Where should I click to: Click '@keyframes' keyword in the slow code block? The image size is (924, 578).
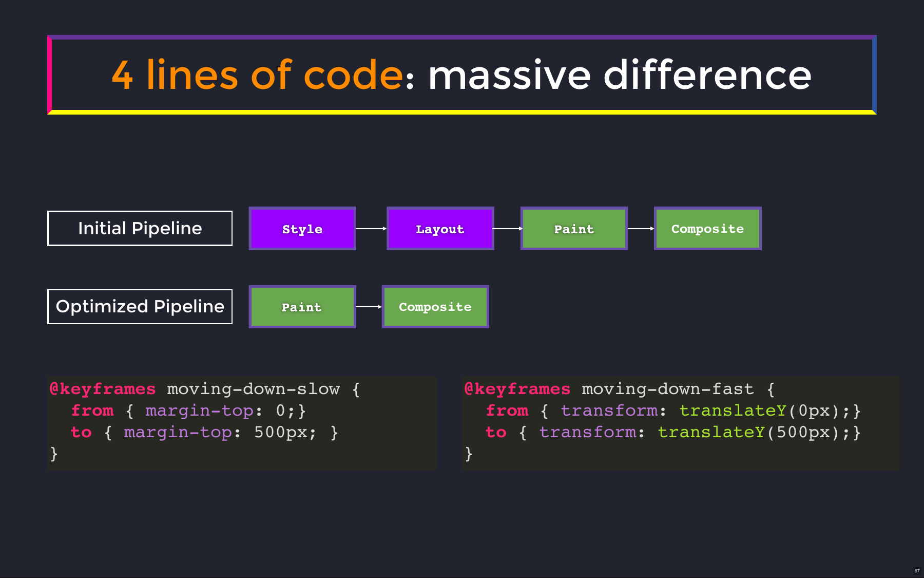click(x=103, y=389)
